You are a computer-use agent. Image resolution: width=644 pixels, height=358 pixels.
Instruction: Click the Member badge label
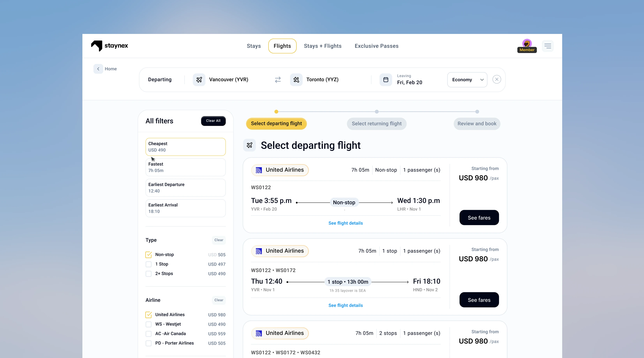pyautogui.click(x=527, y=50)
